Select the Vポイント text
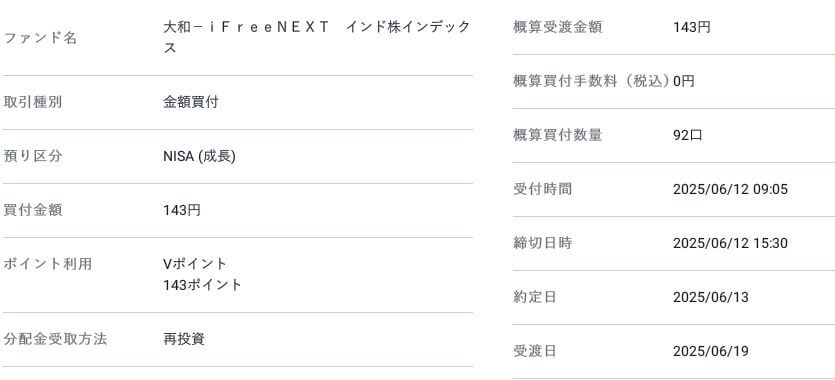The image size is (835, 380). pos(195,263)
